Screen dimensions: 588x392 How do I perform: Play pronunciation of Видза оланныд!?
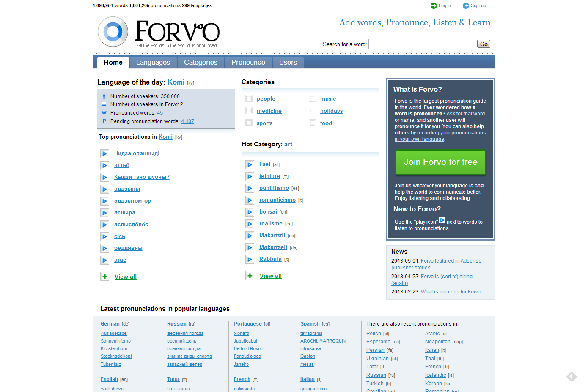[104, 154]
